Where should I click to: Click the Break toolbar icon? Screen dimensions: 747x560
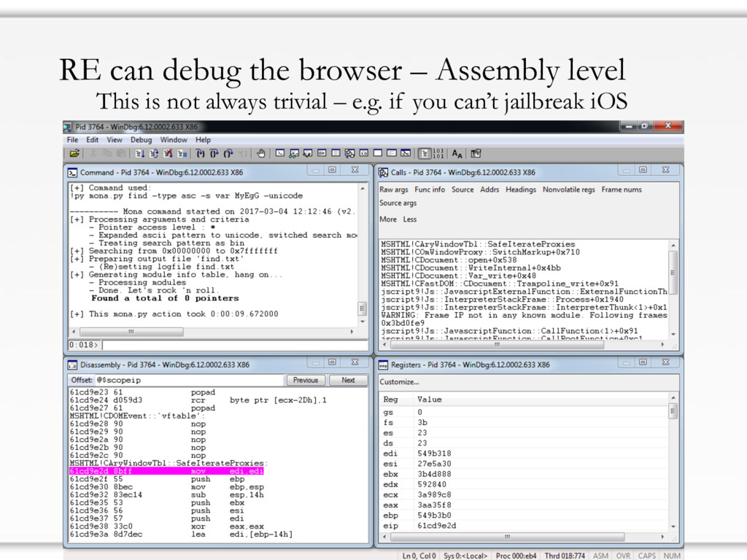pyautogui.click(x=182, y=153)
